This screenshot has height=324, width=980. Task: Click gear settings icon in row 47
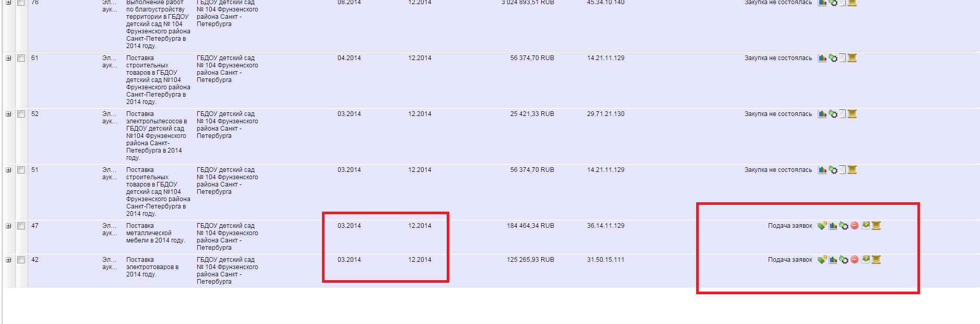[x=844, y=226]
